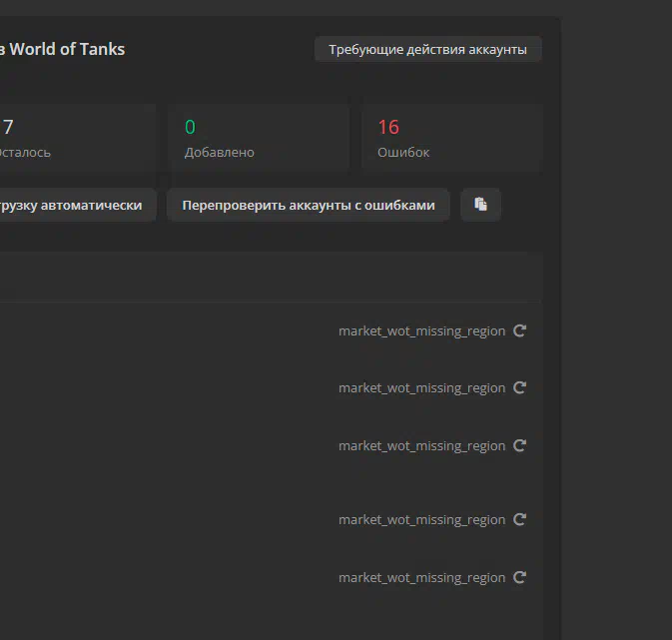Retry the second market_wot_missing_region row
The image size is (672, 640).
[x=519, y=388]
